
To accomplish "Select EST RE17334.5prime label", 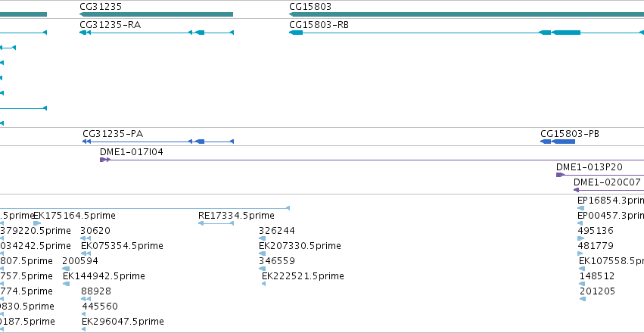I will click(x=236, y=216).
